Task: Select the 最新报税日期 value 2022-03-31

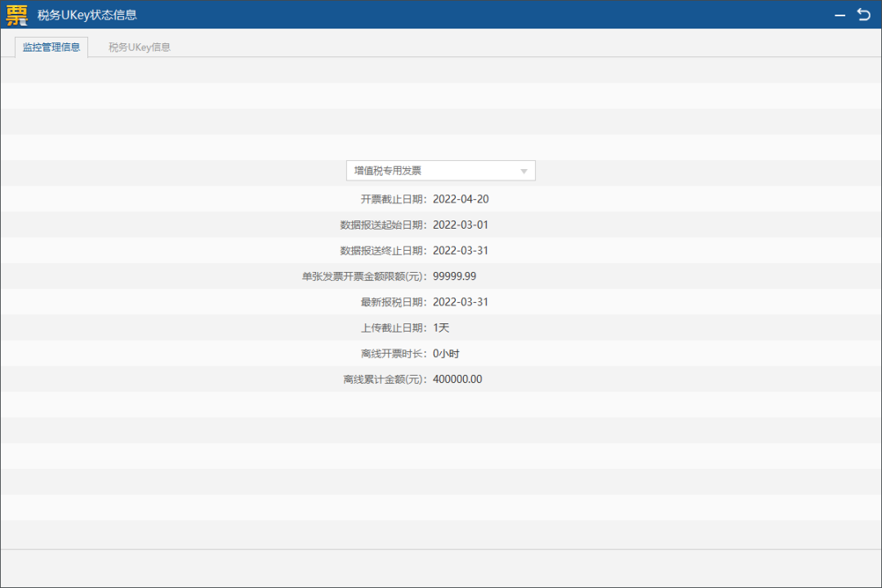Action: (461, 302)
